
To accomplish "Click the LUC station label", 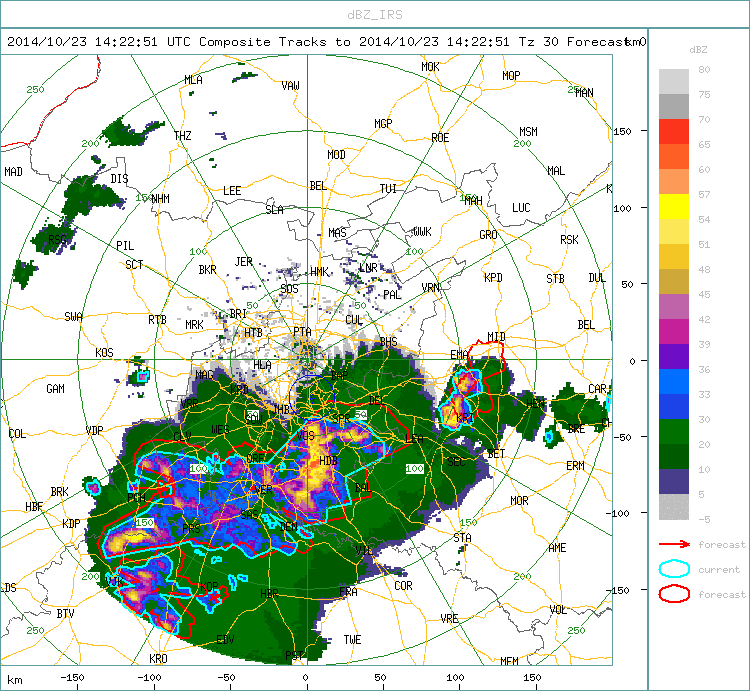I will click(521, 208).
